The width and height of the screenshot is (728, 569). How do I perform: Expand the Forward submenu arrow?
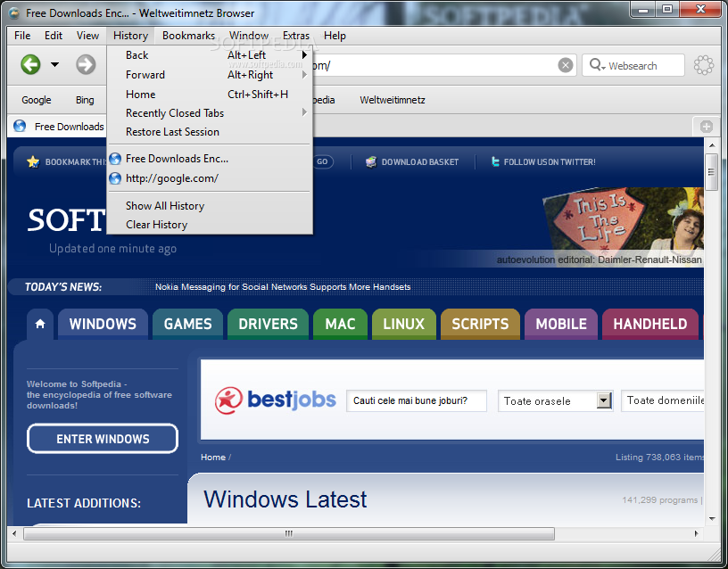304,75
